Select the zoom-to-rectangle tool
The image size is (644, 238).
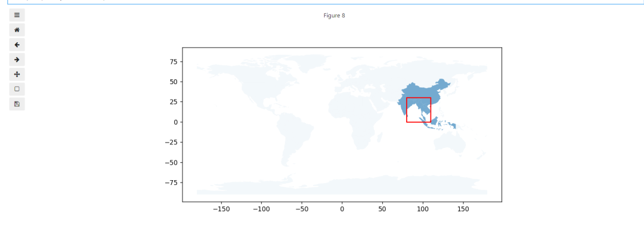tap(17, 89)
